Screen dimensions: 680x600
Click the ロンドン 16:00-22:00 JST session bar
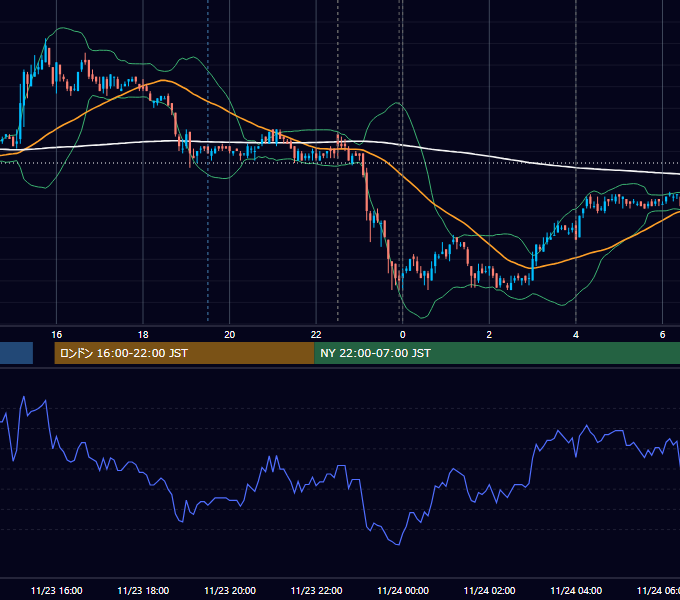tap(184, 353)
